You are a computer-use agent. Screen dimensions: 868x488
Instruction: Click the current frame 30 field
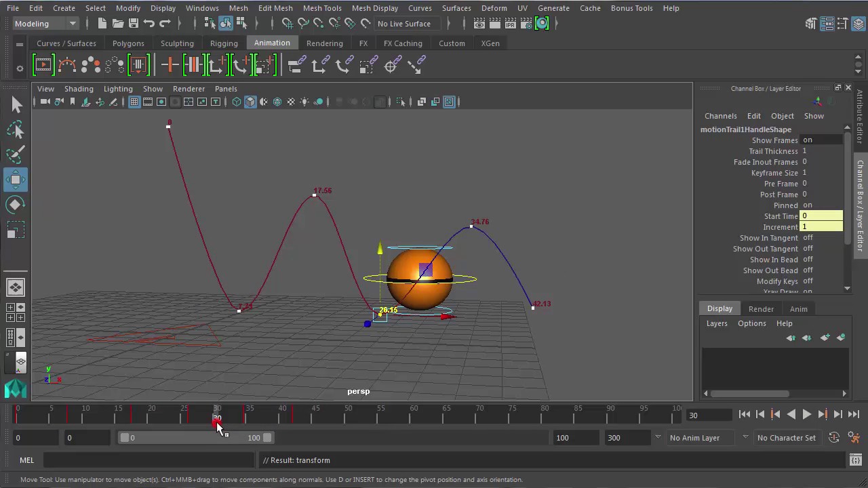pos(709,415)
